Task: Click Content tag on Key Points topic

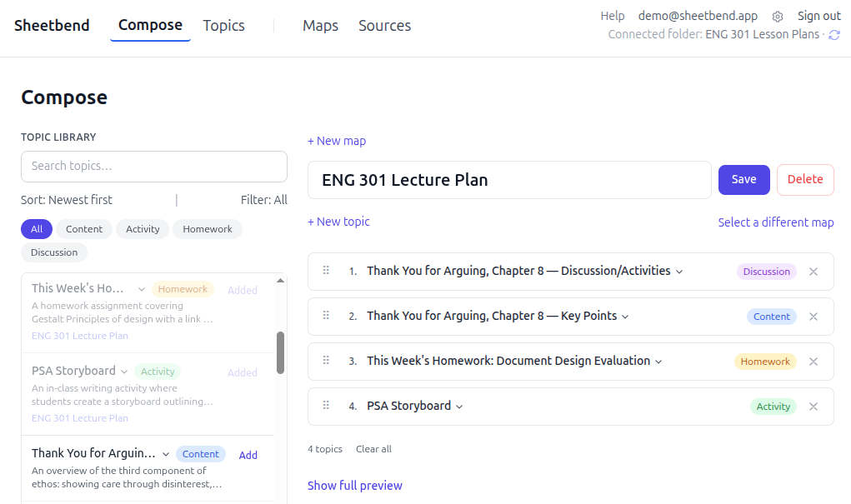Action: [771, 317]
